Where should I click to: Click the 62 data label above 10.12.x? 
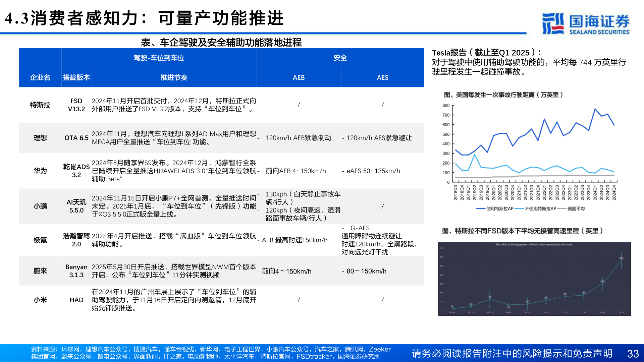click(x=490, y=297)
